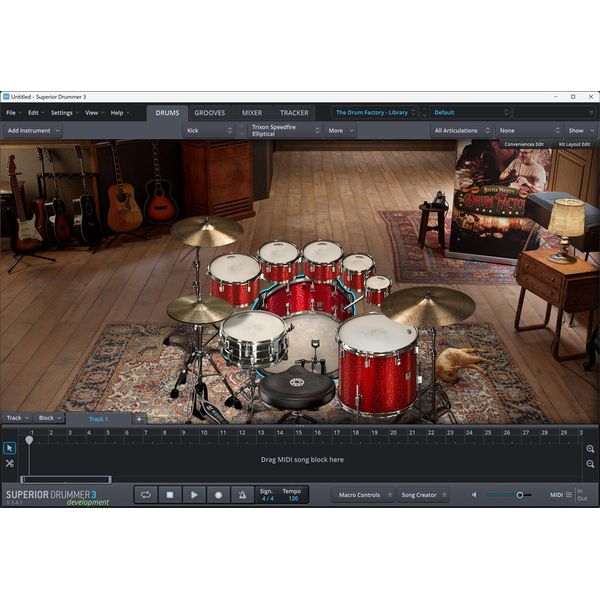Select the smallest rack tom near the ride
Viewport: 600px width, 600px height.
point(378,290)
